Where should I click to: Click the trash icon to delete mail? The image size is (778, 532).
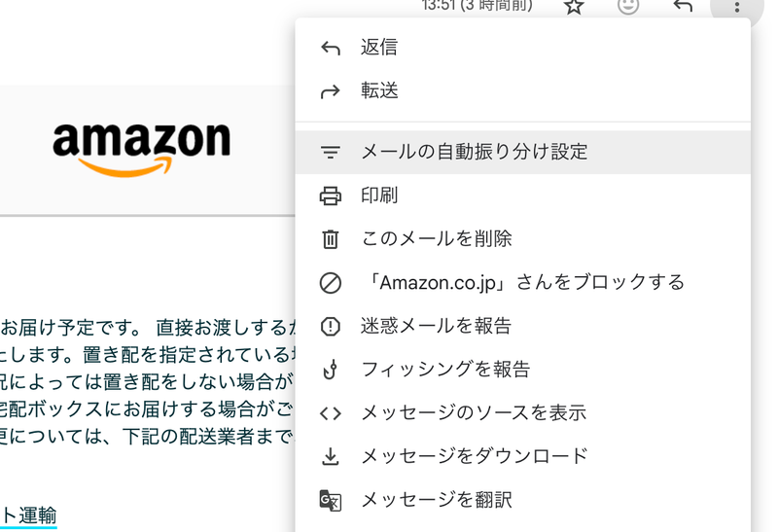point(331,239)
